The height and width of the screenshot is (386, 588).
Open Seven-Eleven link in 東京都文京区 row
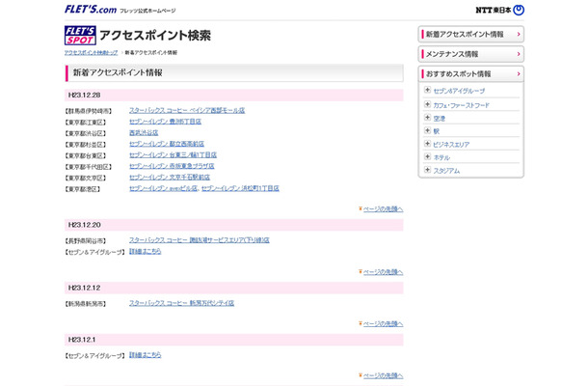[170, 178]
